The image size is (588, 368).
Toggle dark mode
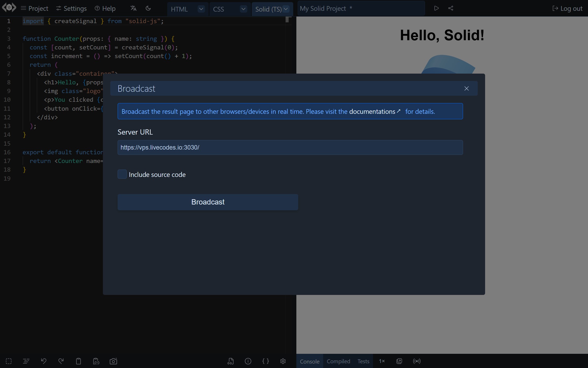148,8
